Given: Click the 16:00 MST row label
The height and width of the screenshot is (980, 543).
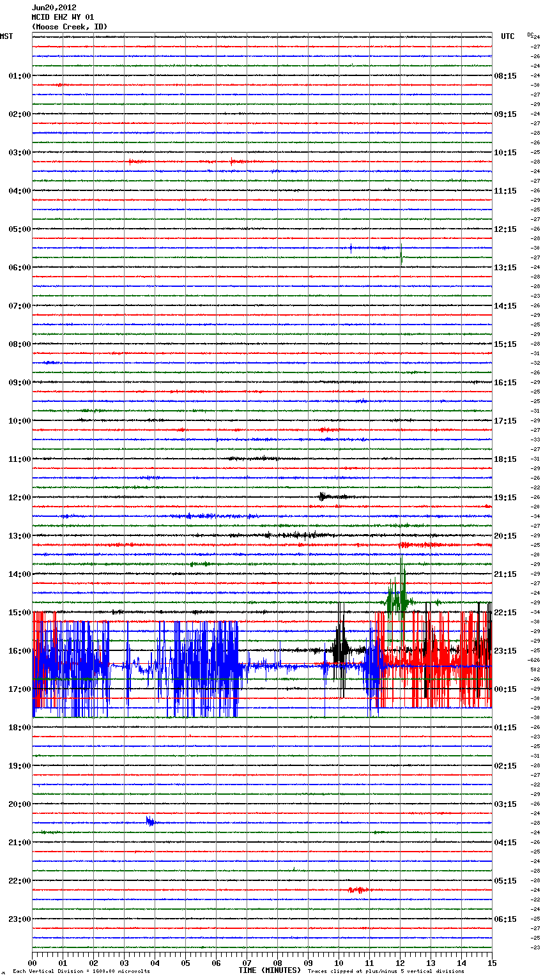Looking at the screenshot, I should pyautogui.click(x=20, y=651).
